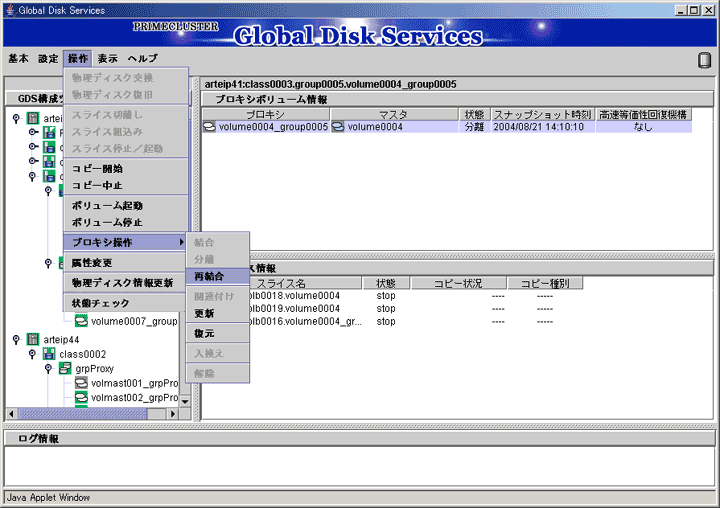Screen dimensions: 720x508
Task: Click the コピー種別 column header
Action: (x=545, y=283)
